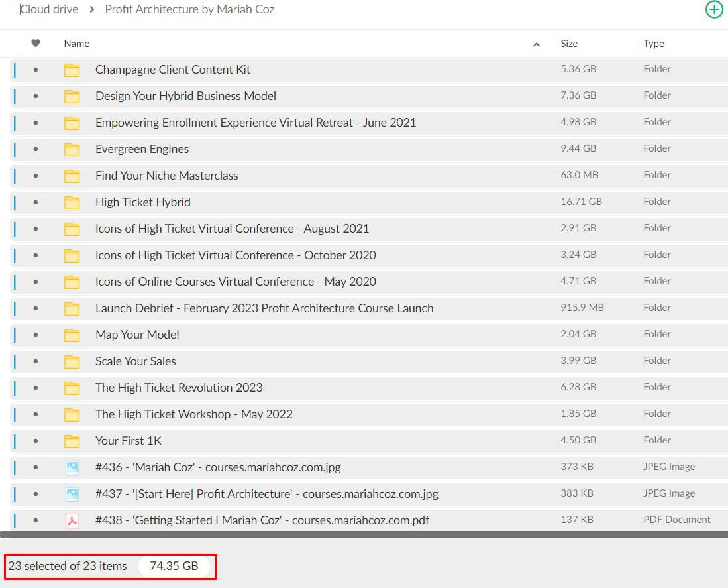Go to Cloud drive in breadcrumb
The image size is (728, 588).
(49, 9)
